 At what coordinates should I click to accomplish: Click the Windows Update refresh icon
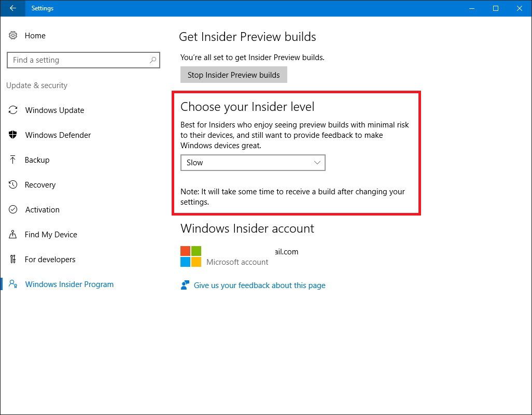13,110
